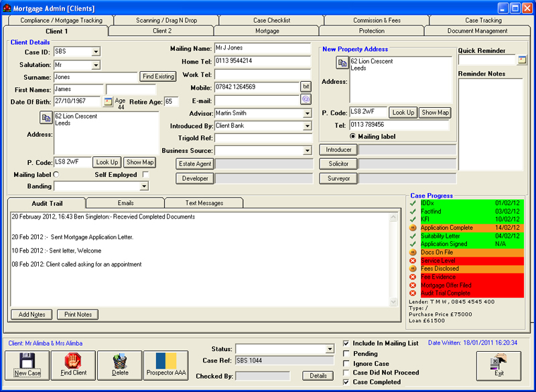Click Factfind green check status icon
536x392 pixels.
(x=413, y=212)
